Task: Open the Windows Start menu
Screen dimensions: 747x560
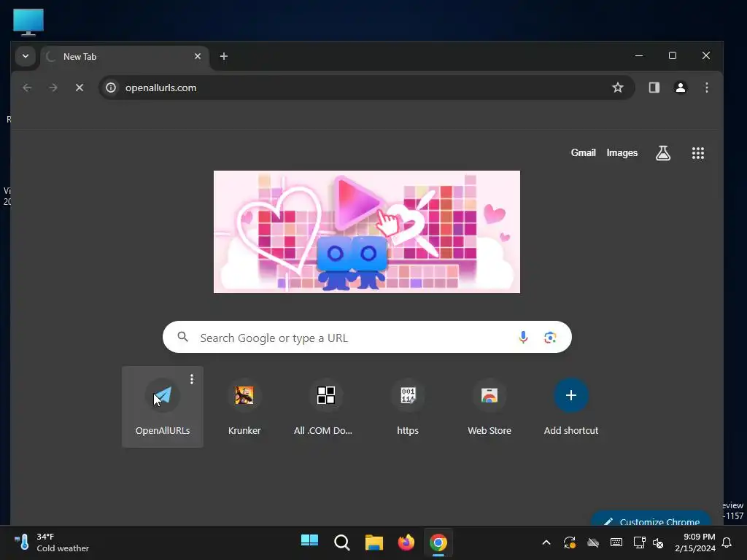Action: pos(309,542)
